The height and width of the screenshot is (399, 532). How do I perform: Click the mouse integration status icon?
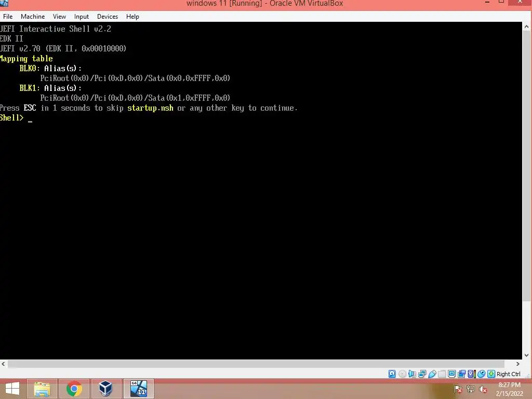pos(481,374)
